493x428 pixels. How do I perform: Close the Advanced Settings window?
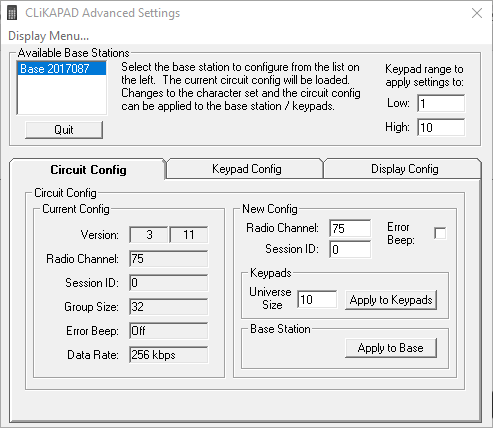[x=477, y=13]
